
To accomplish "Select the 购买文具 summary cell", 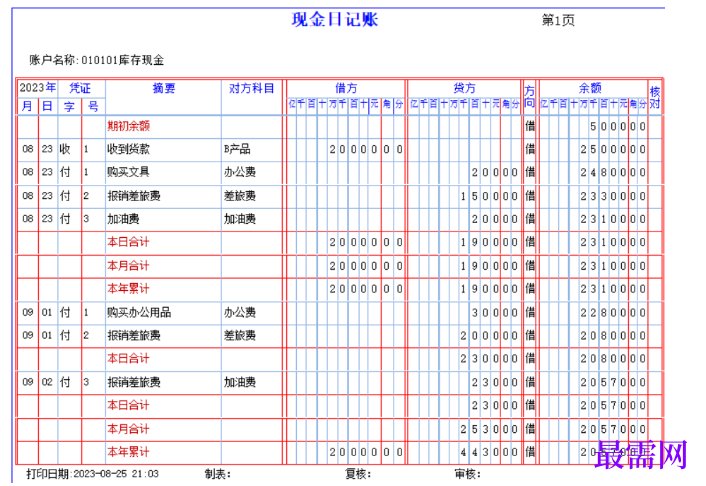I will coord(128,172).
